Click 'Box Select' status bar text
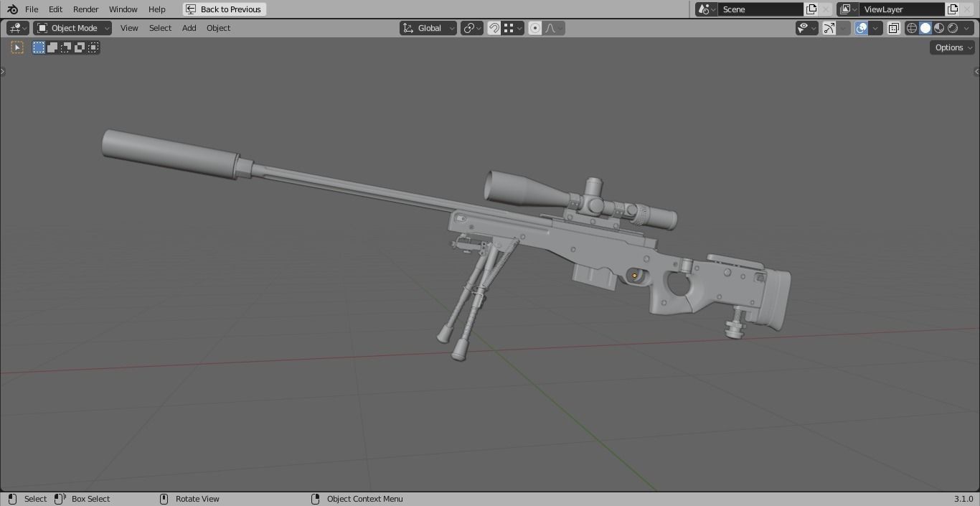 tap(90, 499)
